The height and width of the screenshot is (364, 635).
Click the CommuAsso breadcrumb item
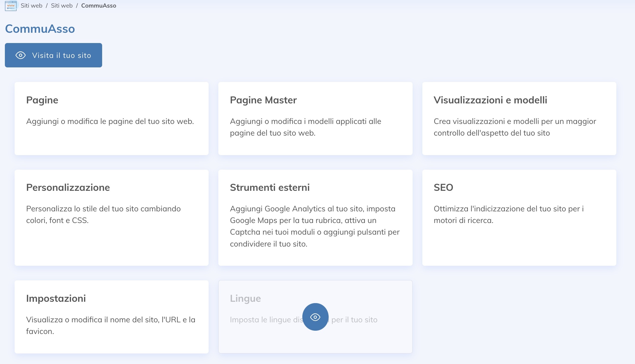pos(99,6)
